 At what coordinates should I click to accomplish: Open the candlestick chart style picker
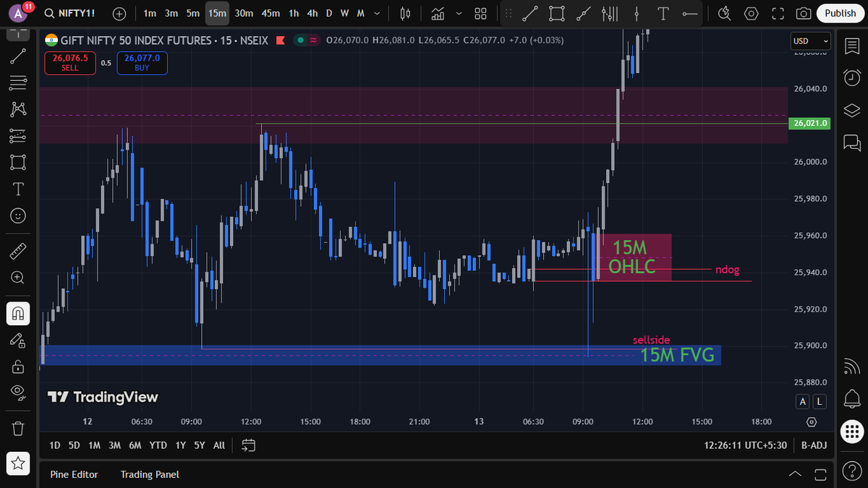405,14
